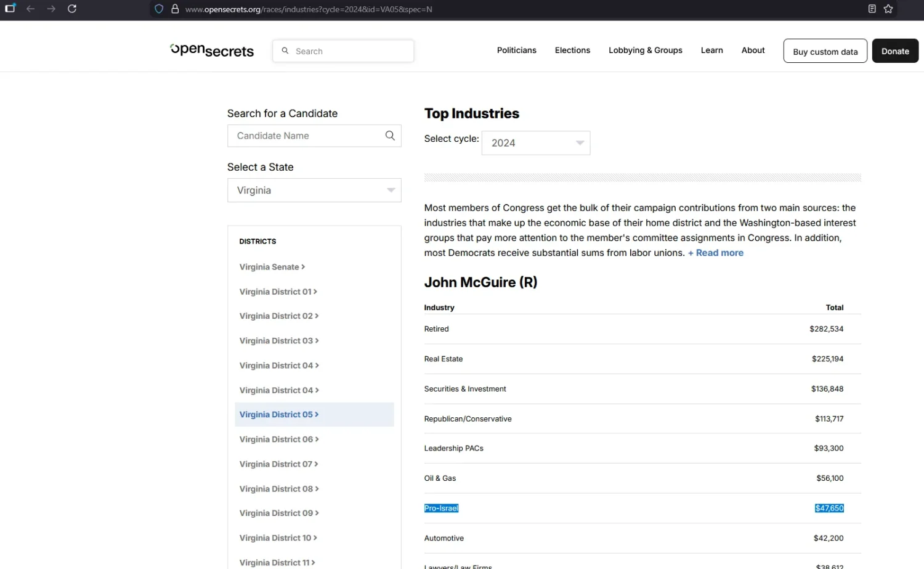Click the $56,100 total value

point(830,478)
